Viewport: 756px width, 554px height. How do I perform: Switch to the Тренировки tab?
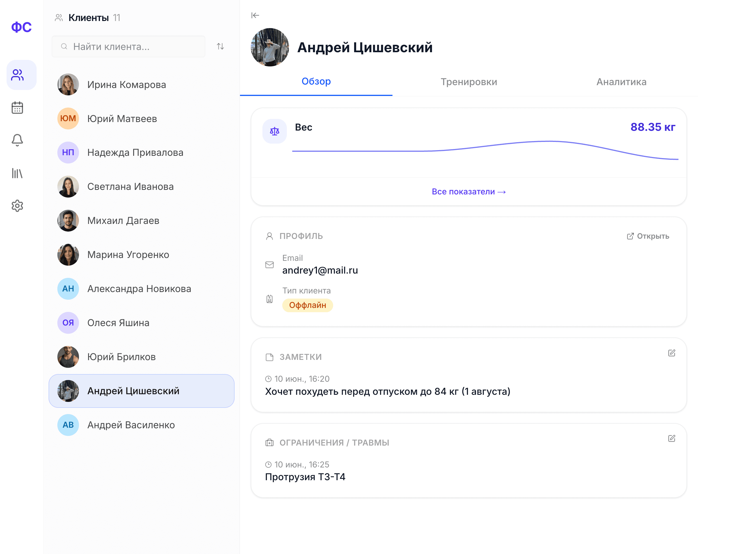point(469,82)
